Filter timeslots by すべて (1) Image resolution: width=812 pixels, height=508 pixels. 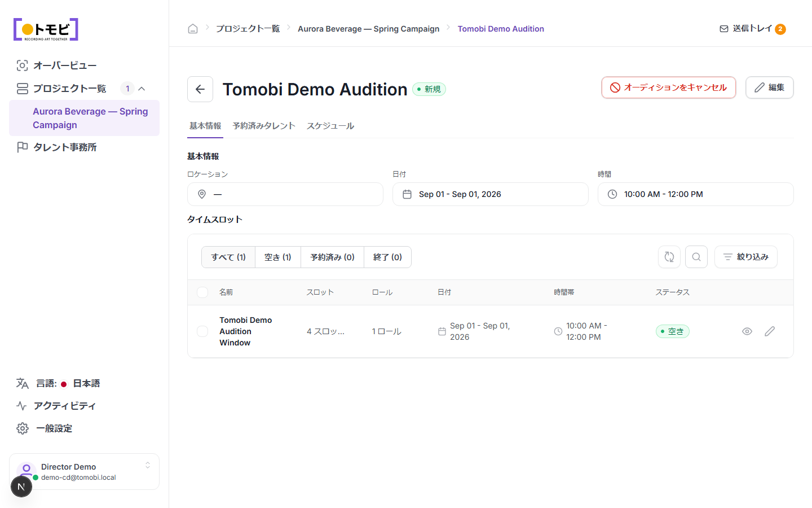(x=228, y=257)
